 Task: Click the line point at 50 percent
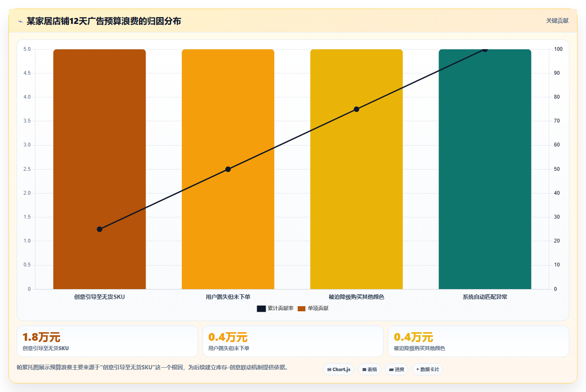coord(228,169)
